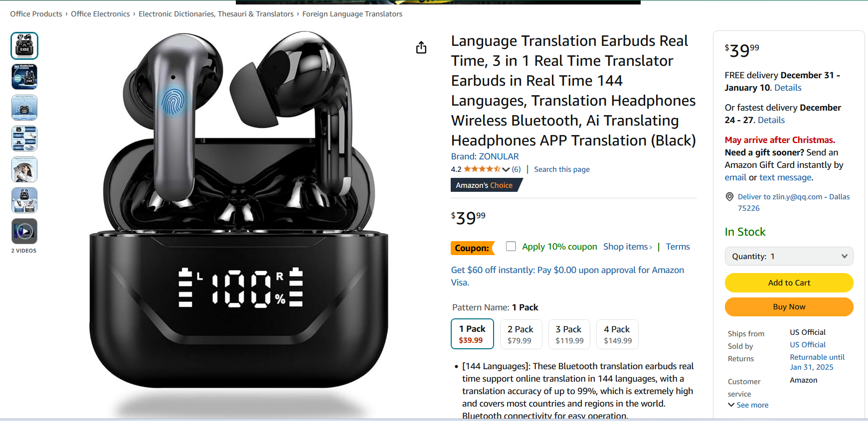Show the woman wearing earbuds thumbnail
868x421 pixels.
click(x=24, y=169)
